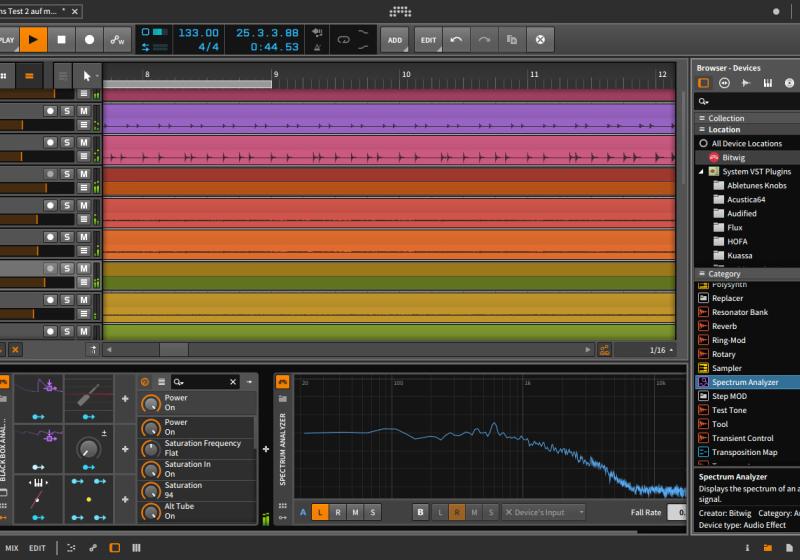The image size is (800, 560).
Task: Switch to EDIT view at bottom
Action: click(x=37, y=548)
